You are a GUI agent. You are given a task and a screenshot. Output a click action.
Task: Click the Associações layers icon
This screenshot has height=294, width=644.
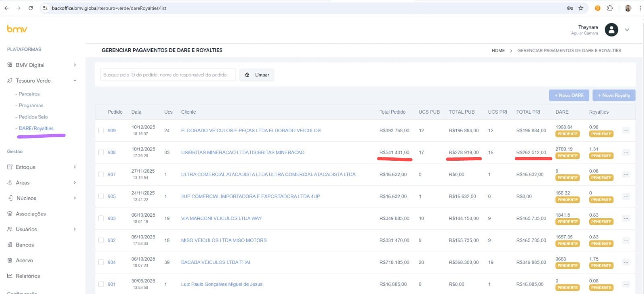(x=10, y=214)
